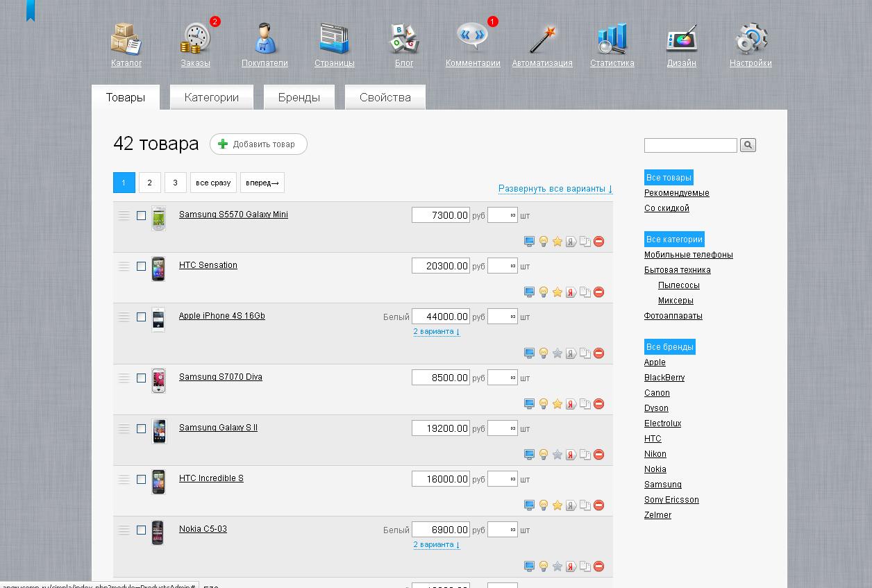The width and height of the screenshot is (872, 588).
Task: Open the Заказы (Orders) section icon
Action: click(195, 39)
